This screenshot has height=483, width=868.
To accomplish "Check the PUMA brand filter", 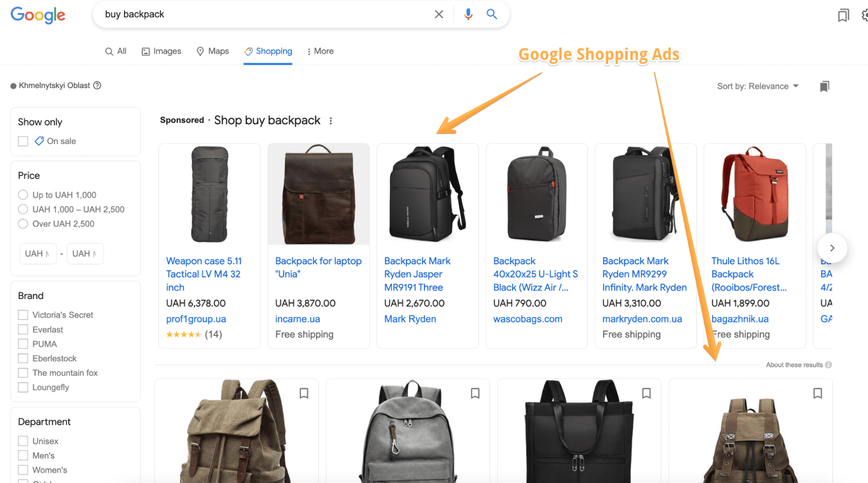I will (23, 344).
